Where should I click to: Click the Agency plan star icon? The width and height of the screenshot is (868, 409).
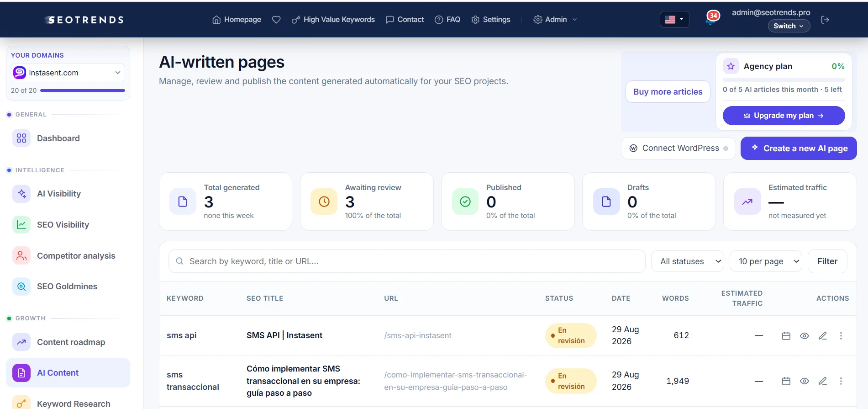(x=731, y=66)
